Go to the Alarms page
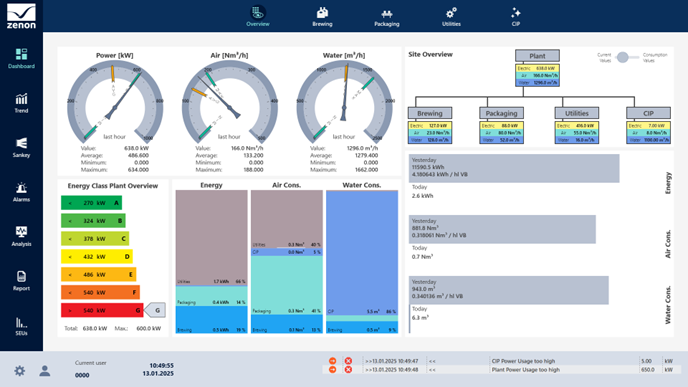This screenshot has height=387, width=688. pos(21,192)
